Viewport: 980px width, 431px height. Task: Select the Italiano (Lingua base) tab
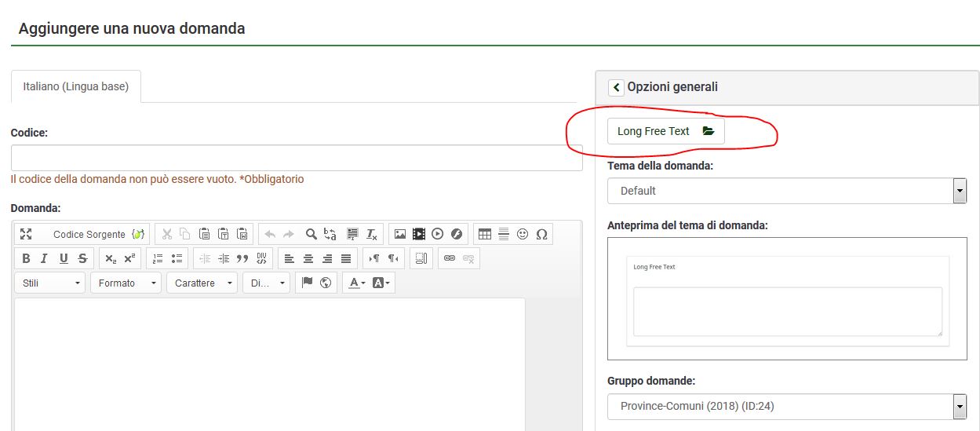(75, 86)
